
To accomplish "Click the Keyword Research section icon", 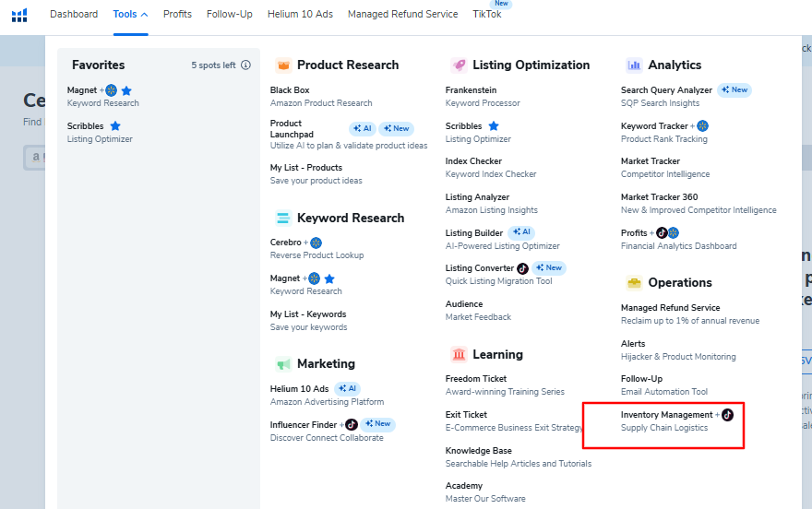I will click(283, 219).
